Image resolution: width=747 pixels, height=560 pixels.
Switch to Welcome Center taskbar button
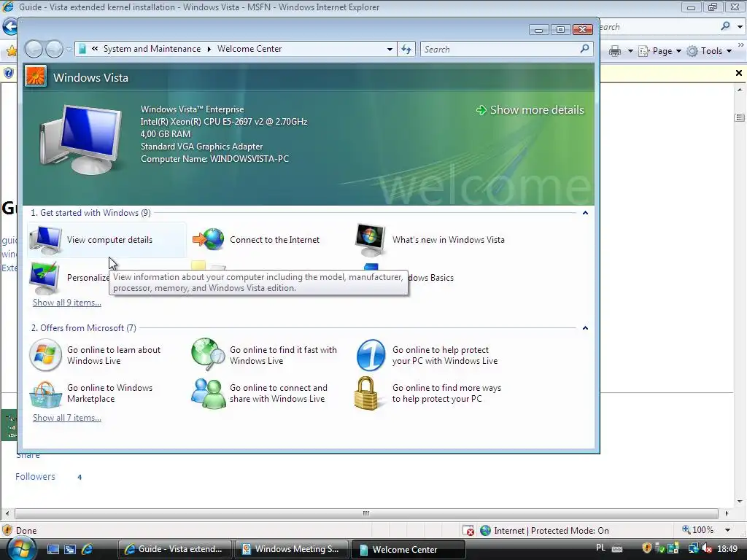point(408,549)
